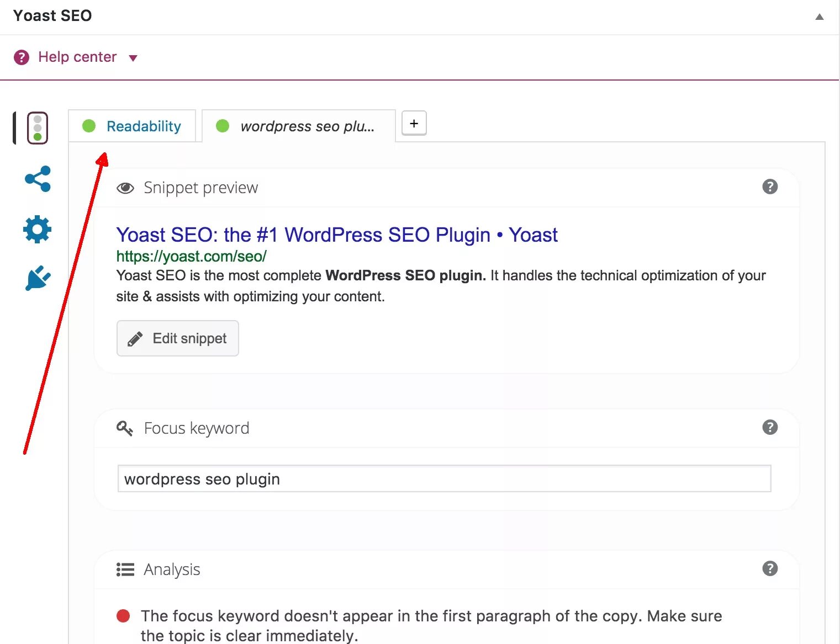840x644 pixels.
Task: Click the Snippet preview help icon
Action: 770,187
